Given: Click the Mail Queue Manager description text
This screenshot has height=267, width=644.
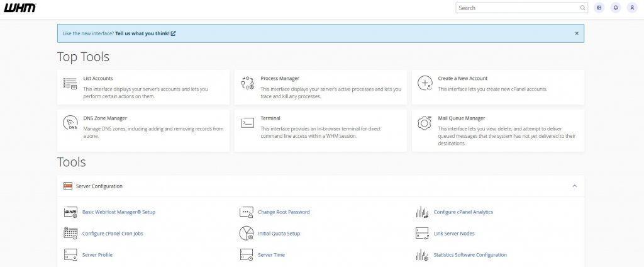Looking at the screenshot, I should point(507,136).
